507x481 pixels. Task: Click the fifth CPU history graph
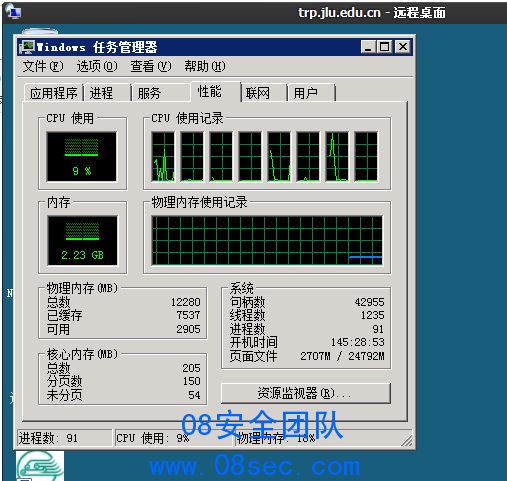(x=279, y=156)
